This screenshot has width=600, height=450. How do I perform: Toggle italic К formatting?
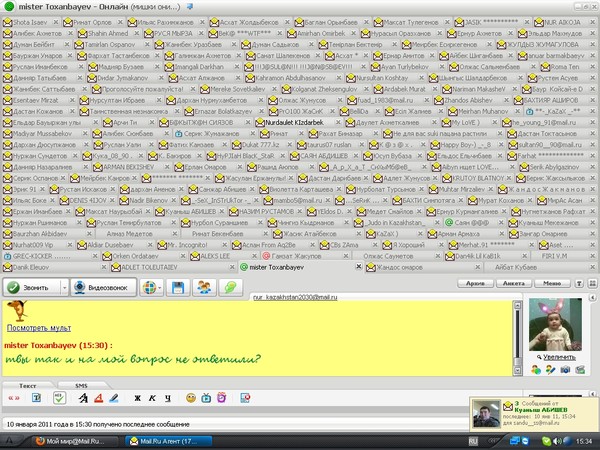152,398
